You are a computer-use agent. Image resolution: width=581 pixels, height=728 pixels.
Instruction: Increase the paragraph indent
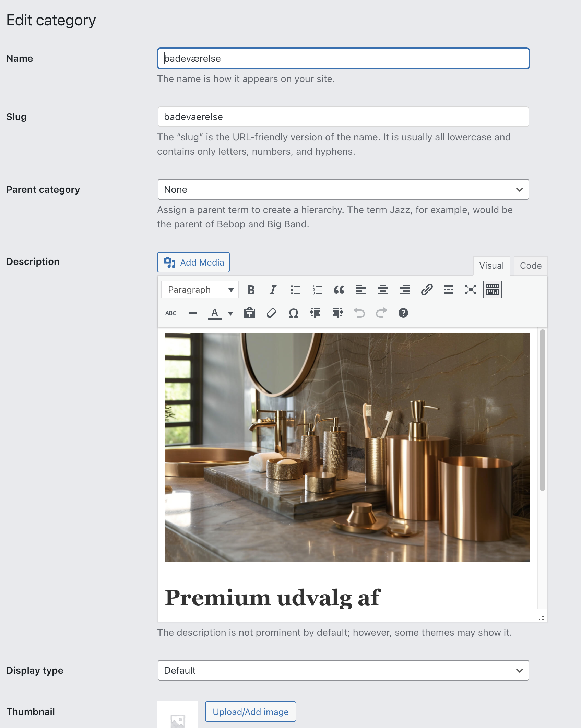[337, 313]
